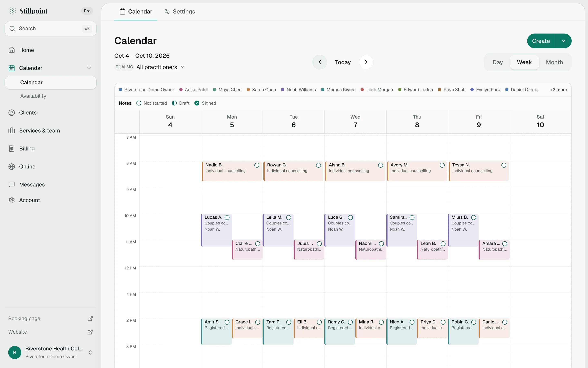The image size is (588, 368).
Task: Toggle note status circle on Aisha B. appointment
Action: pos(380,165)
